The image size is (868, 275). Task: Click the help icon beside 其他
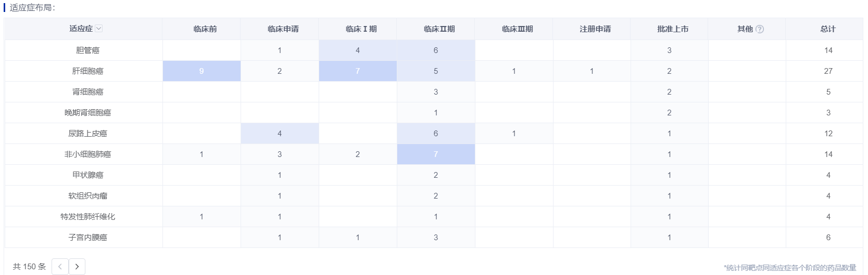pyautogui.click(x=760, y=29)
